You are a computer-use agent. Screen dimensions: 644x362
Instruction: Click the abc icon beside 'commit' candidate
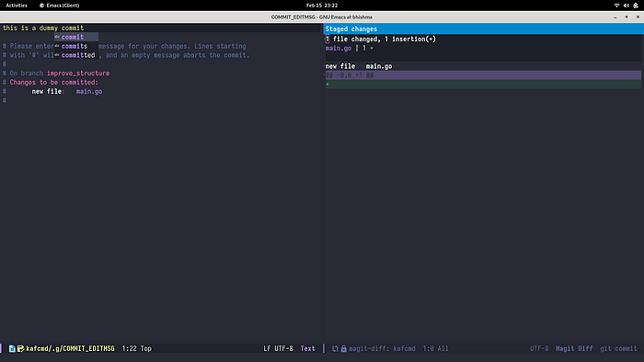coord(57,37)
